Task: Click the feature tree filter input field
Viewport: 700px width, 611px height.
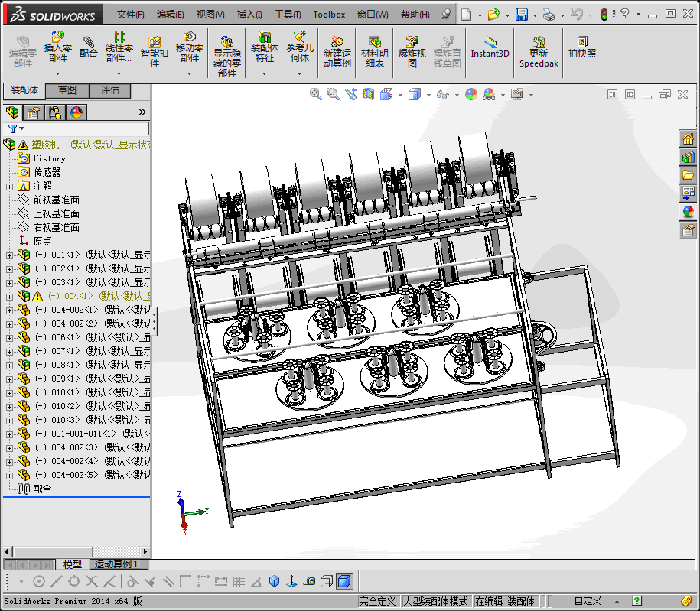Action: pos(83,129)
